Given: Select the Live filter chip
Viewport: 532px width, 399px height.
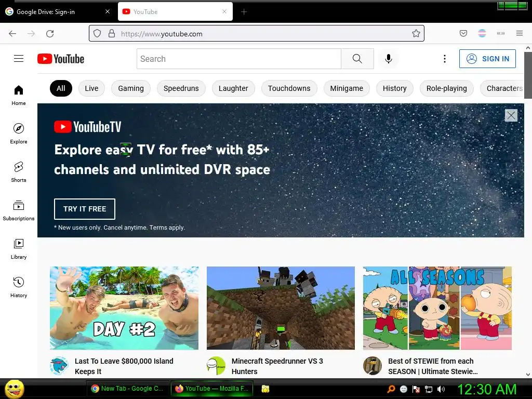Looking at the screenshot, I should pos(91,88).
